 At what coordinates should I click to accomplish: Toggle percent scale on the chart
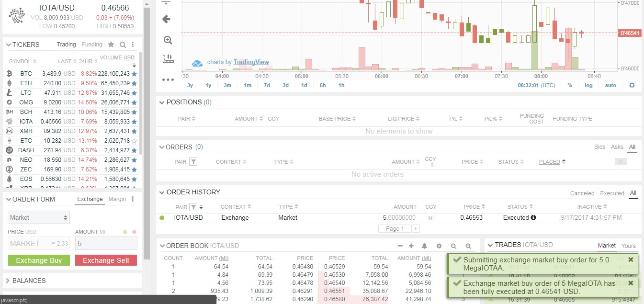569,85
